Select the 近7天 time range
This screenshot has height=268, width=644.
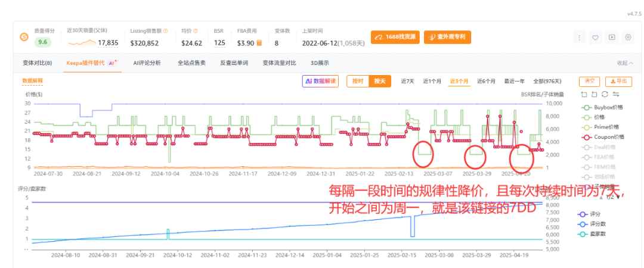[x=408, y=81]
